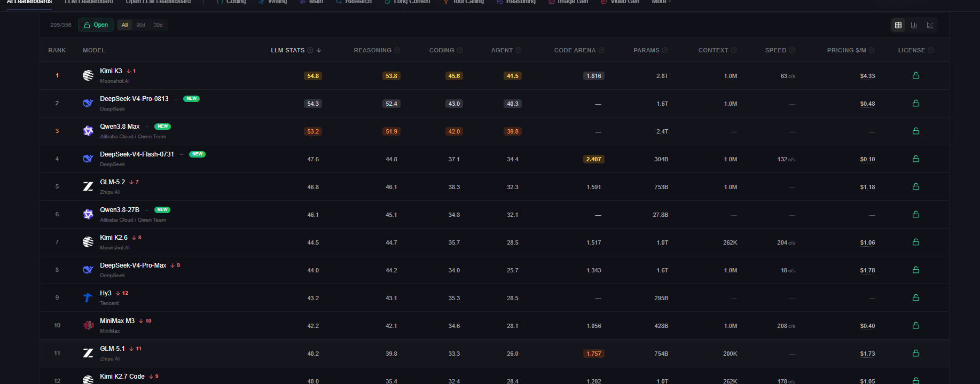Sort by the CODE ARENA column header
Image resolution: width=980 pixels, height=384 pixels.
575,50
